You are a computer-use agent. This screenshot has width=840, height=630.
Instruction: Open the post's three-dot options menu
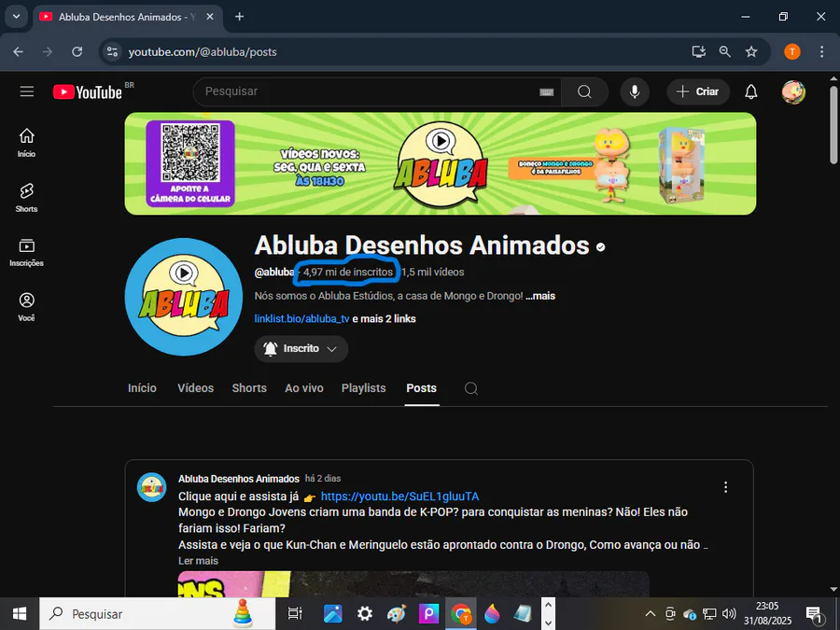point(725,487)
